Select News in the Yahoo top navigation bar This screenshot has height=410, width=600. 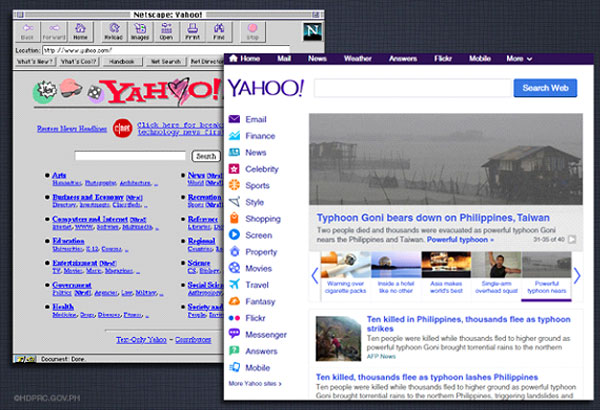pos(317,59)
